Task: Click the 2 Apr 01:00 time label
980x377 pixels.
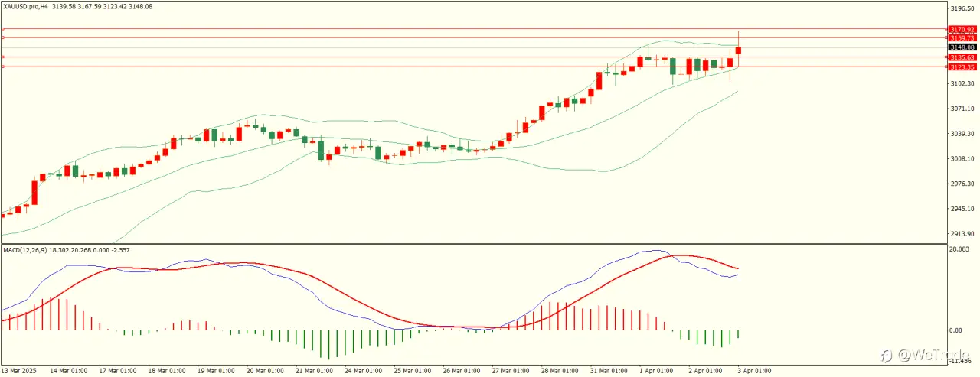Action: (x=706, y=371)
